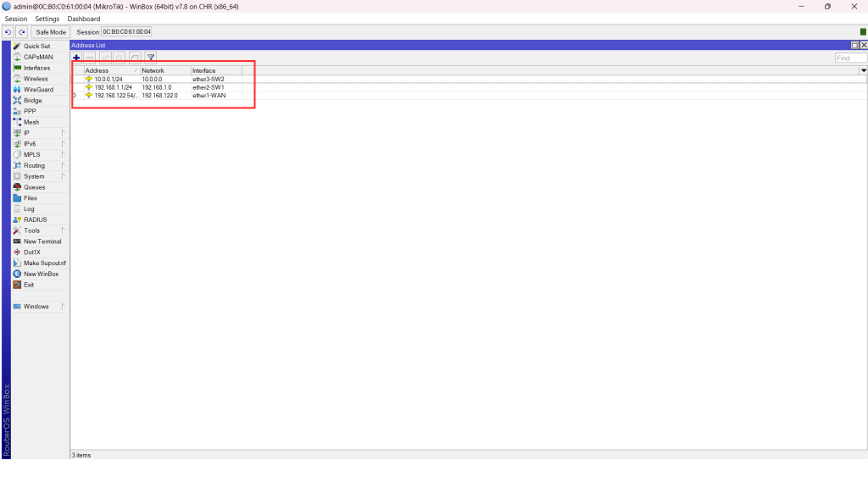The height and width of the screenshot is (488, 868).
Task: Open the address list Filter funnel icon
Action: (x=150, y=58)
